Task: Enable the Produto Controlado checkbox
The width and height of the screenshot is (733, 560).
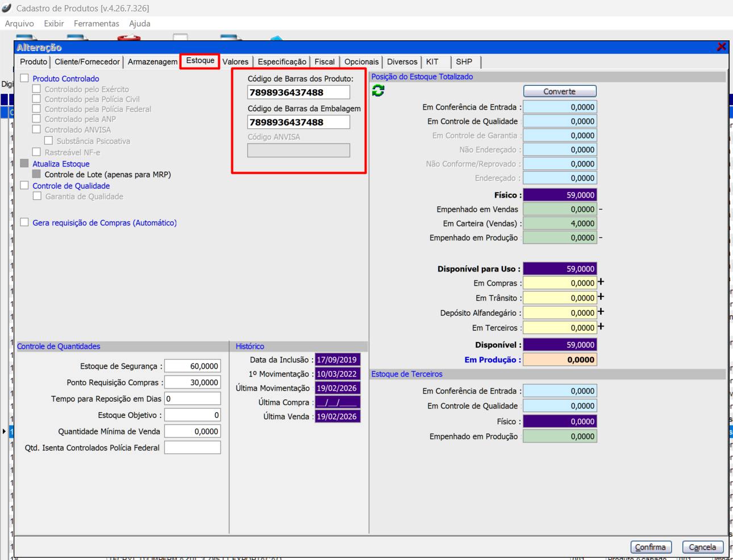Action: tap(24, 78)
